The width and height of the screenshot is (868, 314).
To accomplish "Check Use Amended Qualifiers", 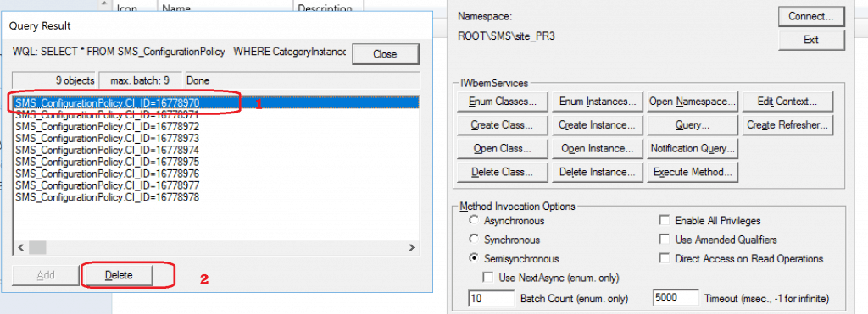I will pyautogui.click(x=665, y=240).
